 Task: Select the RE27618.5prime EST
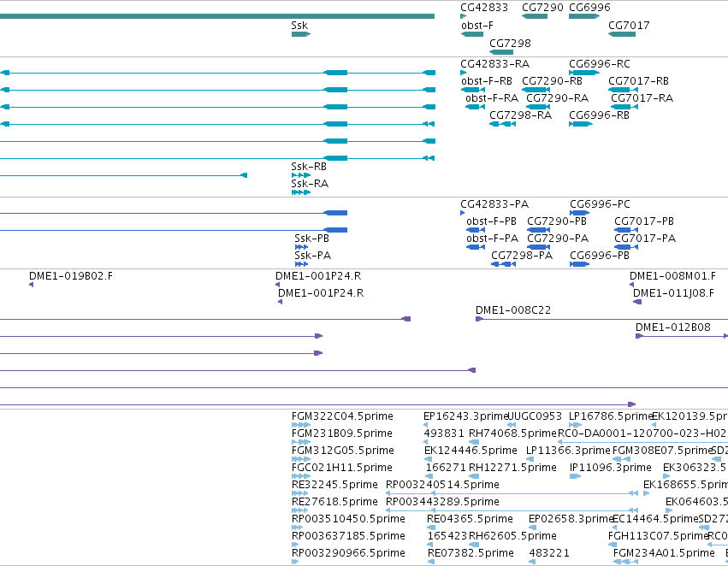[299, 510]
